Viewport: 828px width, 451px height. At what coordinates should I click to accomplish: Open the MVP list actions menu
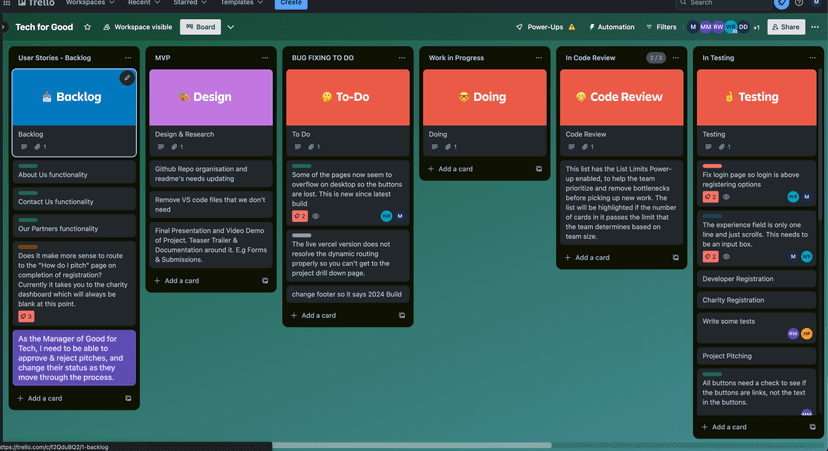coord(265,58)
